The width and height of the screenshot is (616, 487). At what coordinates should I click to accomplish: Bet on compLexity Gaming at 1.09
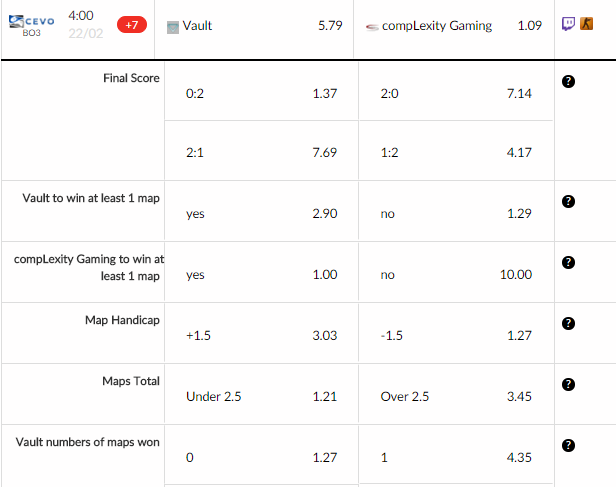tap(454, 26)
